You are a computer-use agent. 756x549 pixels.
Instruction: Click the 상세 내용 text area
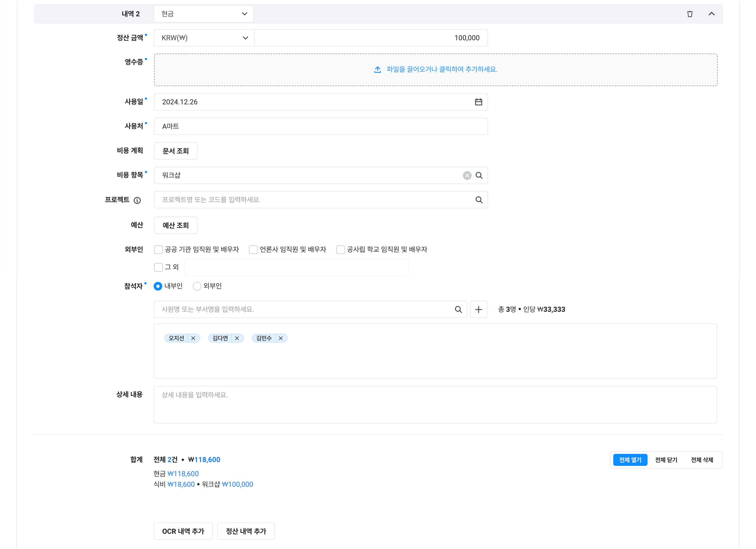[435, 405]
